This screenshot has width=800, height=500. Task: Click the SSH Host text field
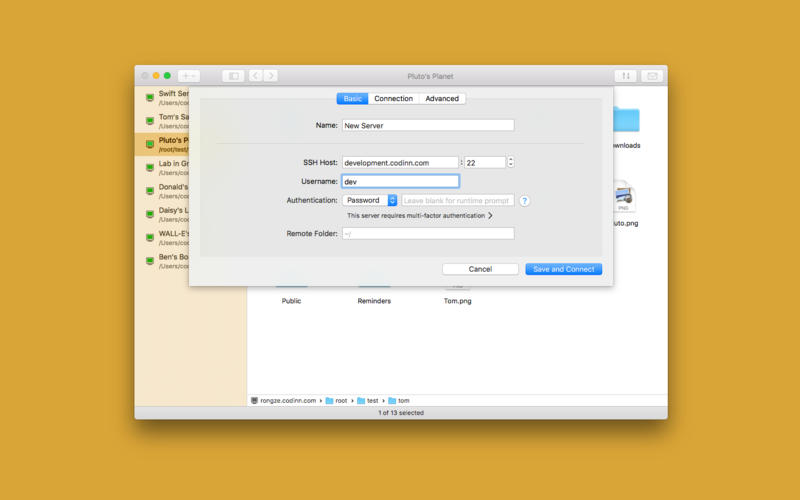(x=399, y=162)
